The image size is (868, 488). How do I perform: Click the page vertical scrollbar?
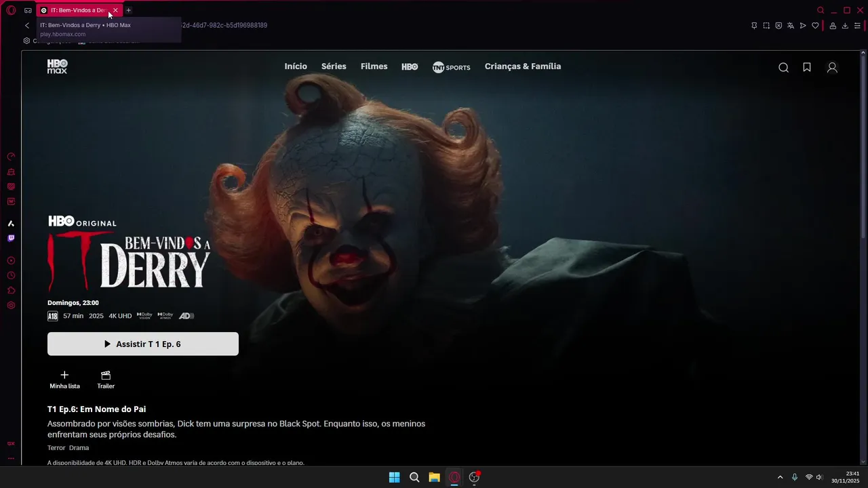pyautogui.click(x=863, y=146)
